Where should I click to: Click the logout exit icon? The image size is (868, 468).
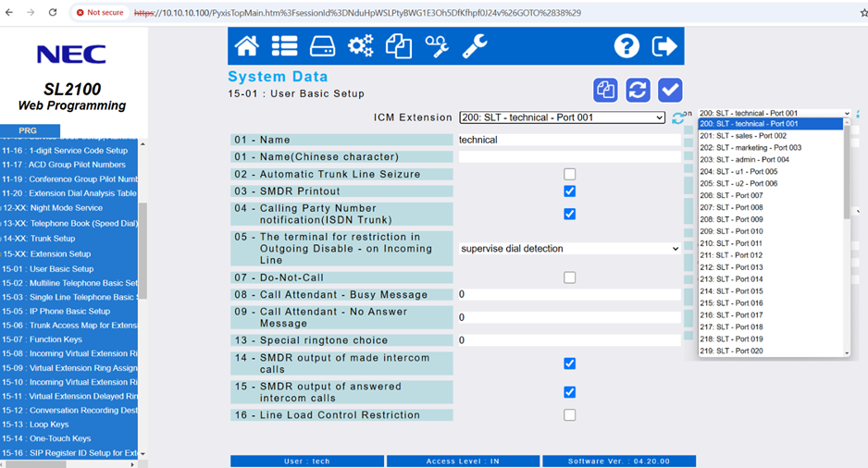click(664, 46)
